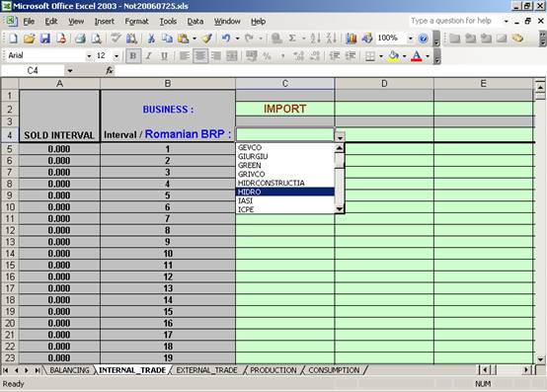Click the dropdown list scroll down arrow
The height and width of the screenshot is (392, 547).
pyautogui.click(x=340, y=209)
